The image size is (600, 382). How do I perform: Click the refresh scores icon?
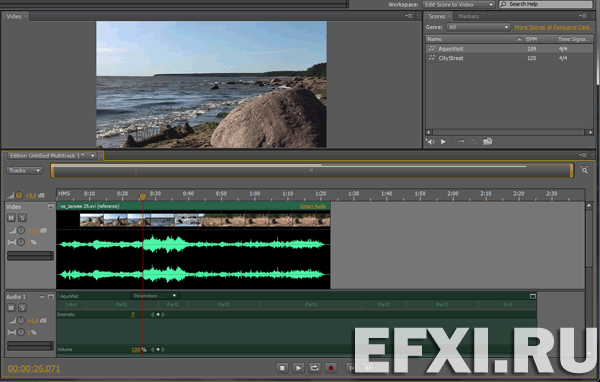(x=474, y=142)
